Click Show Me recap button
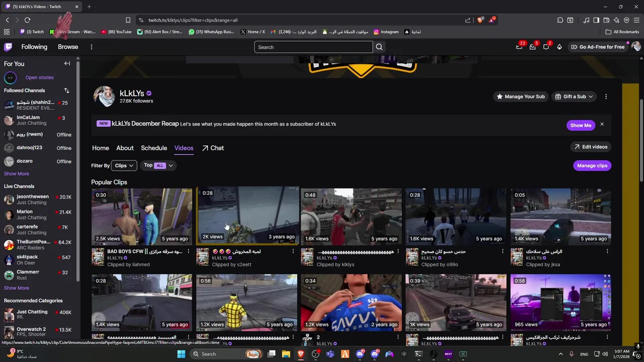The height and width of the screenshot is (362, 644). [581, 125]
